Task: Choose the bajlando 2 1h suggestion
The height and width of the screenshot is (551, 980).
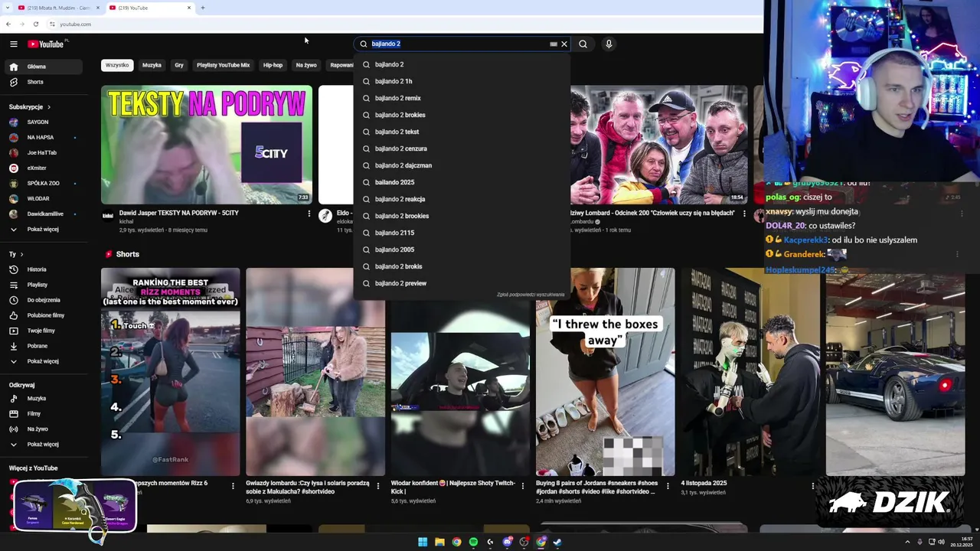Action: 462,81
